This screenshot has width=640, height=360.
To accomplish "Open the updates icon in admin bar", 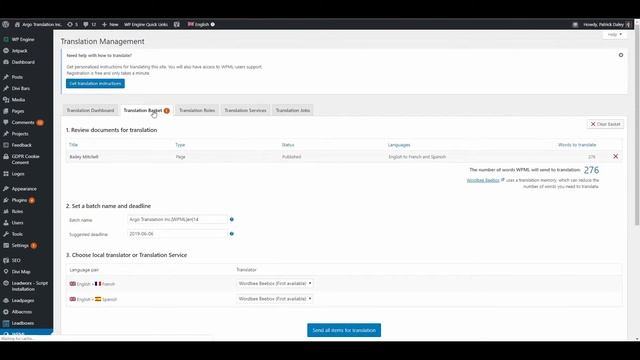I will (72, 24).
